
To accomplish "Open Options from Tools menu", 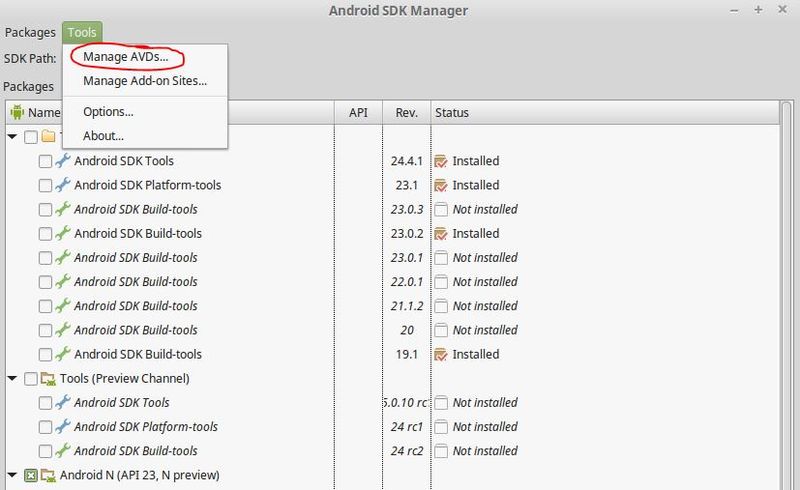I will point(108,111).
